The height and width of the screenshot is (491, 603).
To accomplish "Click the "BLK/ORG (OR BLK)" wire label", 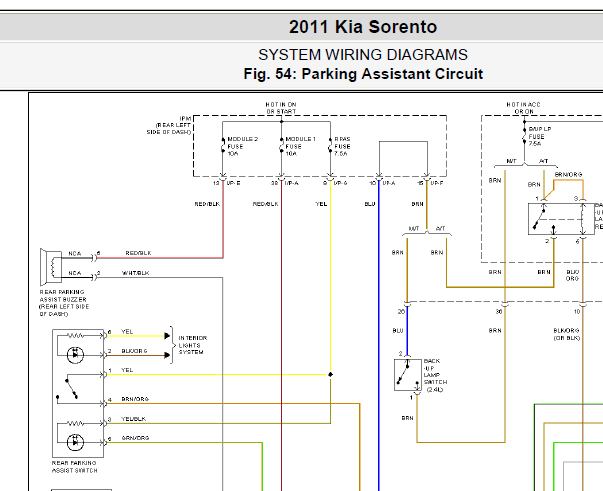I will [x=566, y=334].
